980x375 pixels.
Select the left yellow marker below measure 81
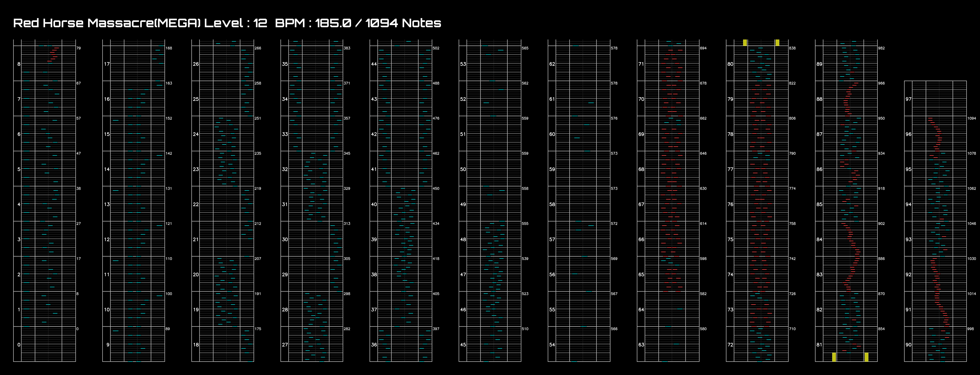coord(834,357)
